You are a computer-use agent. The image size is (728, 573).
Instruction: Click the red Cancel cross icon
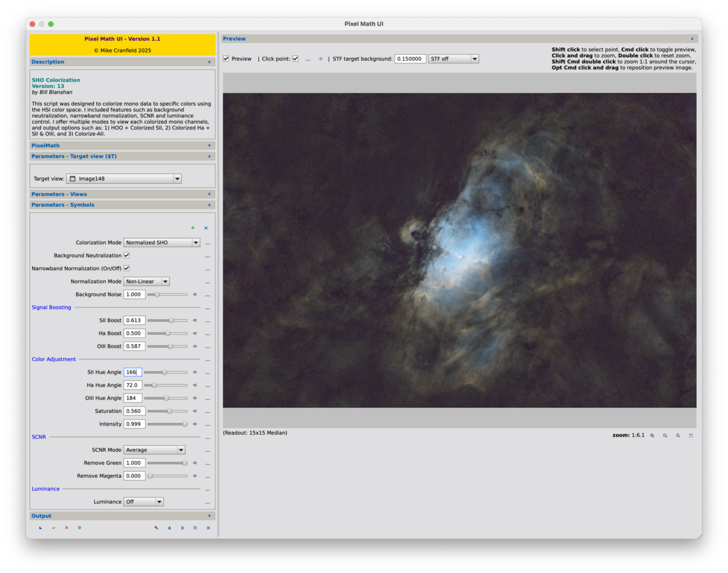pyautogui.click(x=66, y=527)
